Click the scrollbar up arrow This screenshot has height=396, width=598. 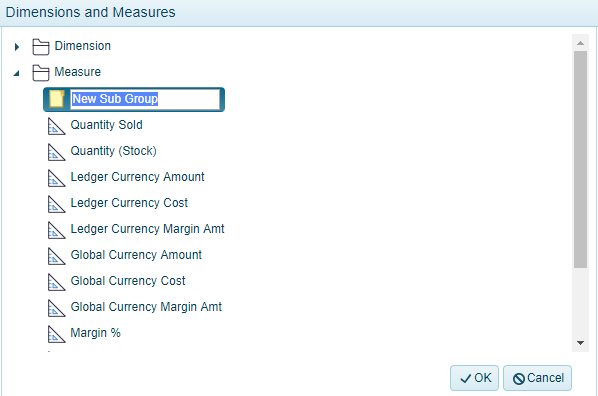[x=580, y=43]
